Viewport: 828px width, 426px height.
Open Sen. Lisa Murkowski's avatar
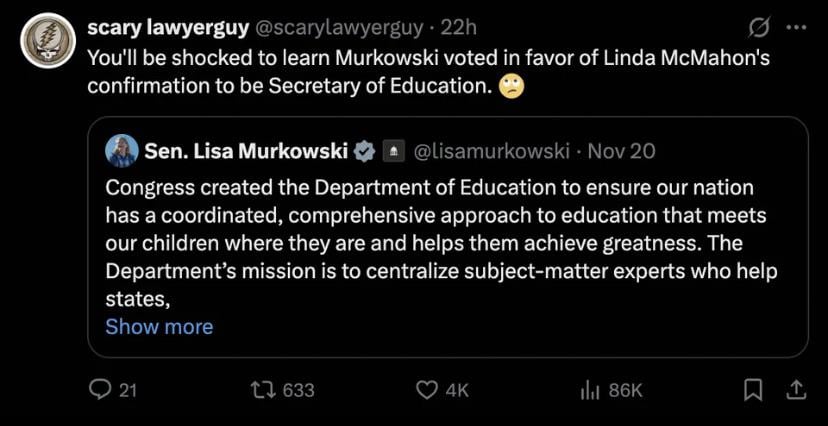click(122, 151)
